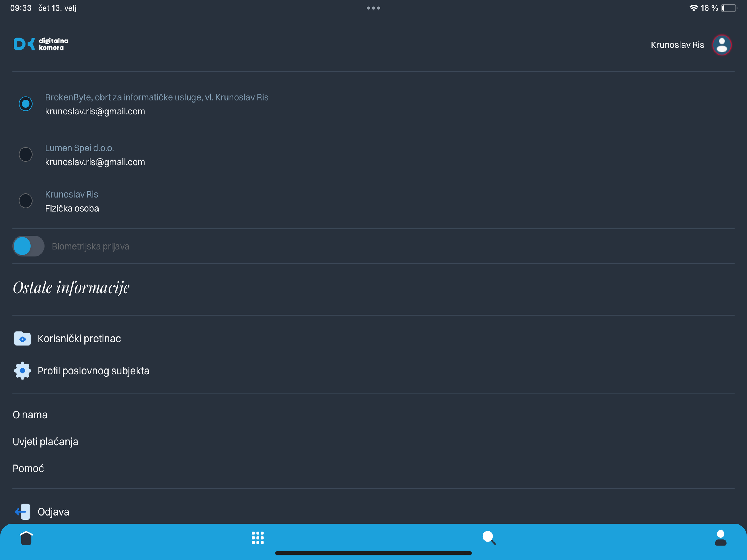Image resolution: width=747 pixels, height=560 pixels.
Task: Click the Ostale informacije heading
Action: 71,288
